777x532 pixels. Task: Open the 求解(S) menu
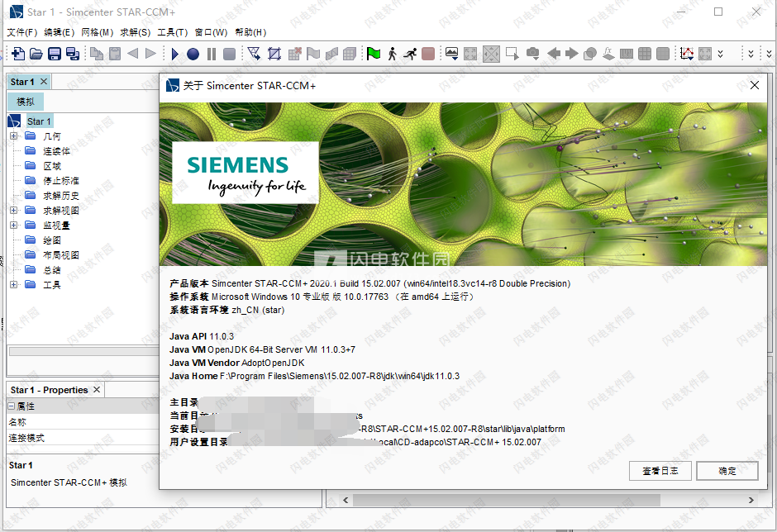click(136, 32)
